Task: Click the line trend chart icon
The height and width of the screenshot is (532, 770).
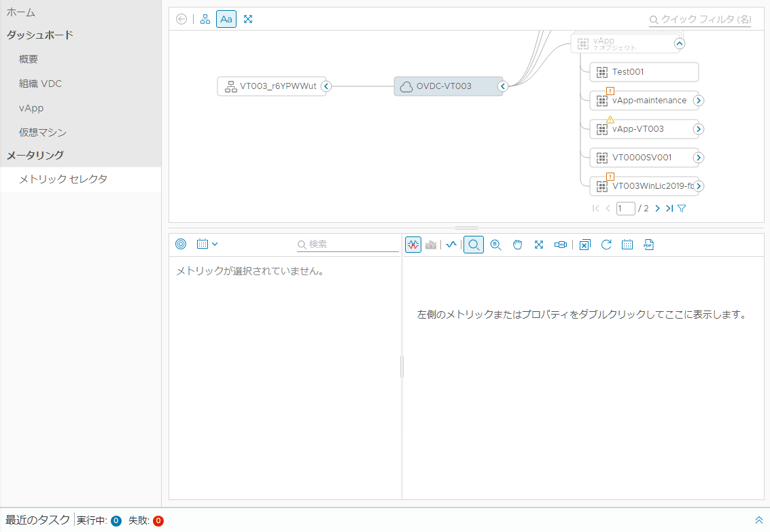Action: pos(451,245)
